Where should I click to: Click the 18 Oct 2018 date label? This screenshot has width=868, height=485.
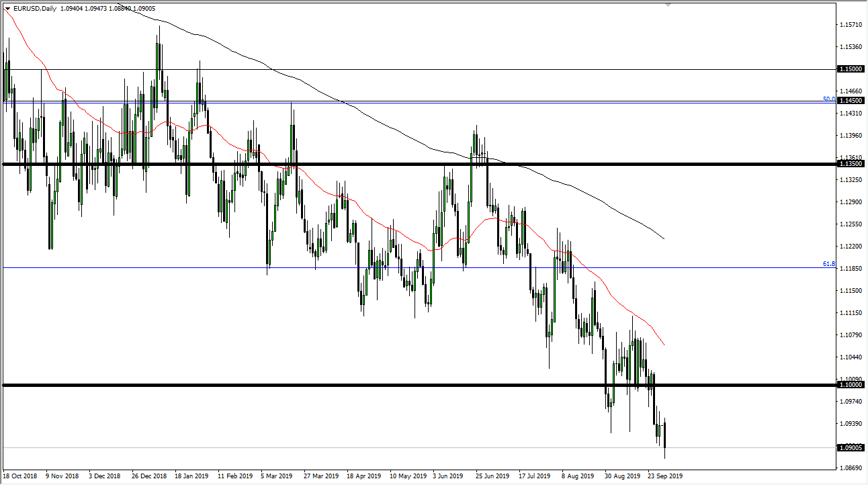click(20, 476)
